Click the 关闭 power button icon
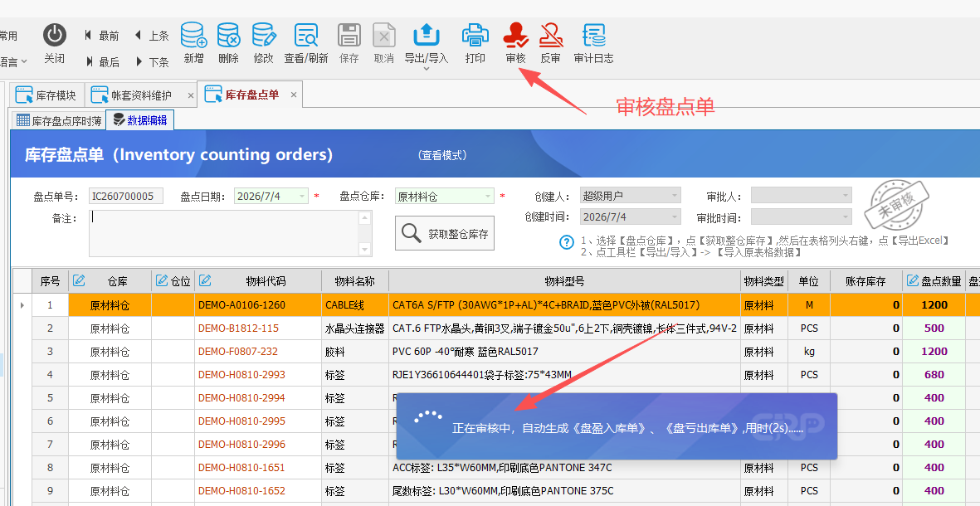 55,34
